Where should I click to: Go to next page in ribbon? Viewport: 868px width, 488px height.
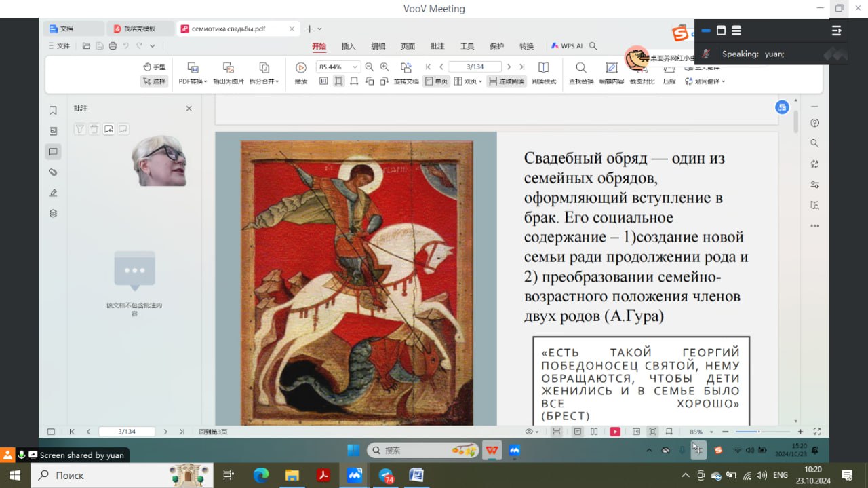[509, 67]
